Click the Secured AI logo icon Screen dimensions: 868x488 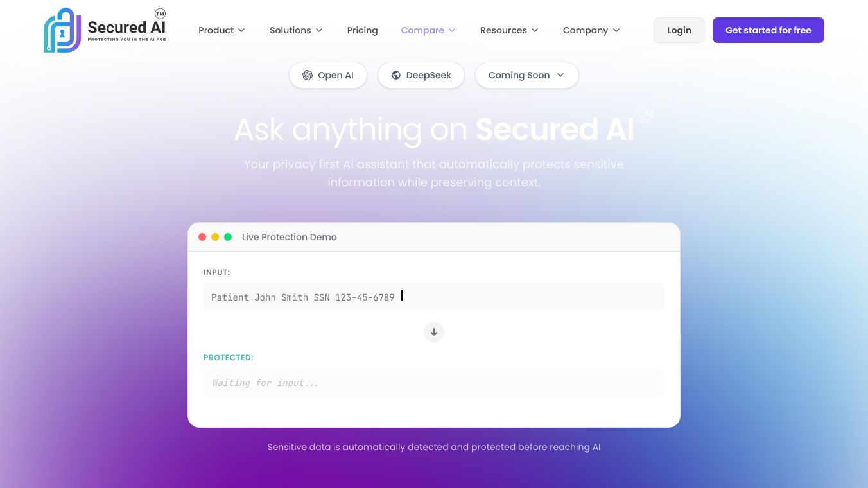(62, 28)
